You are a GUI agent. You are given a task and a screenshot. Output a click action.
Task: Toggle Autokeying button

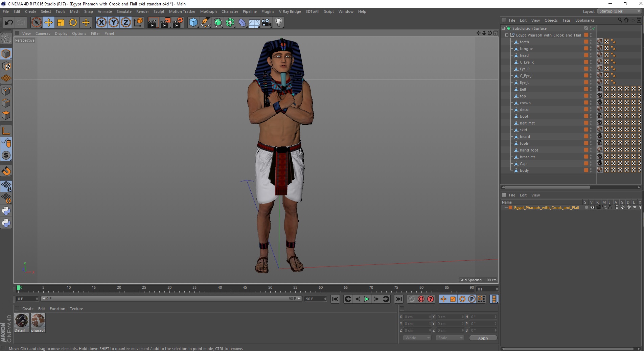(421, 299)
